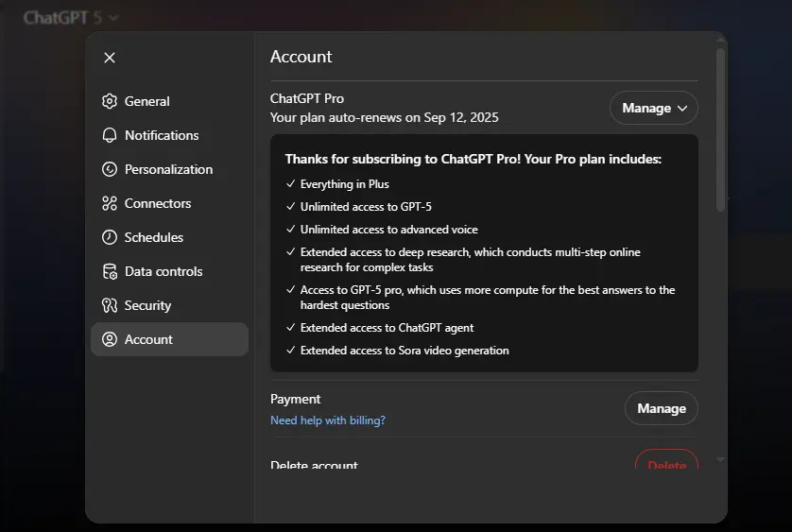Click the Security key icon
Image resolution: width=792 pixels, height=532 pixels.
click(110, 305)
